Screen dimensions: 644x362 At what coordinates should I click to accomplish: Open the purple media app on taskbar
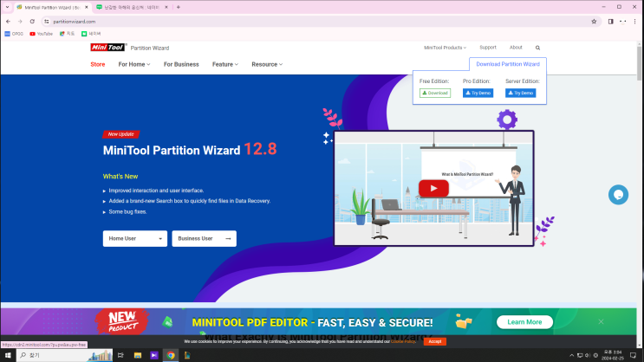[154, 355]
